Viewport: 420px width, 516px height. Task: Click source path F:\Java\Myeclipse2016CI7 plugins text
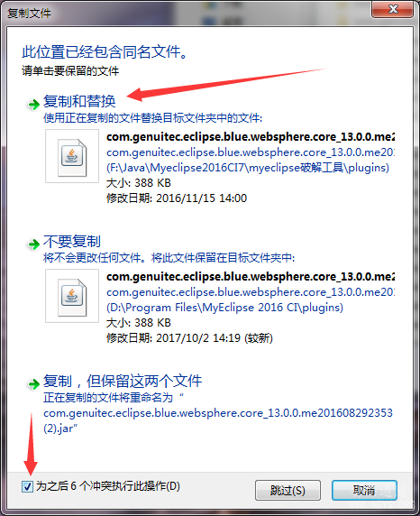pyautogui.click(x=248, y=168)
